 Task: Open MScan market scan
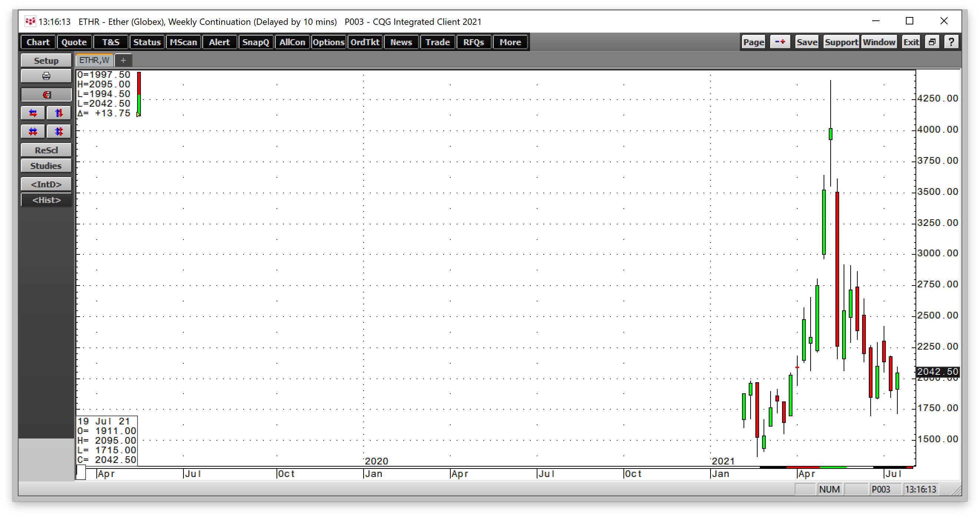[183, 42]
